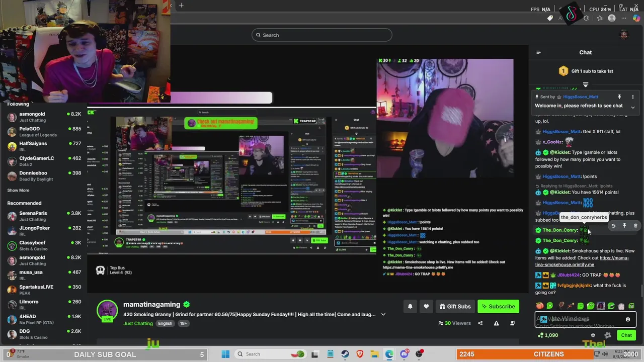Image resolution: width=644 pixels, height=362 pixels.
Task: Reply to The_Don_Conry's hovered message
Action: [613, 226]
